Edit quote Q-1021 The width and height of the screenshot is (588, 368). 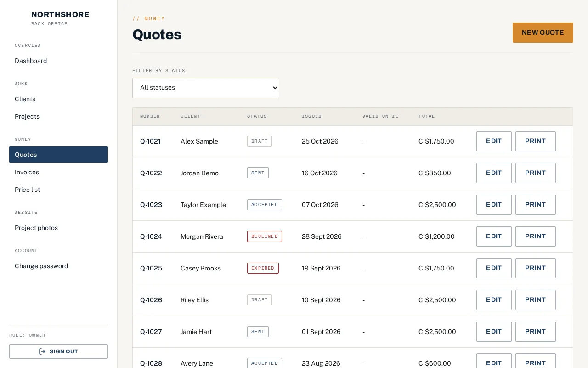tap(494, 141)
